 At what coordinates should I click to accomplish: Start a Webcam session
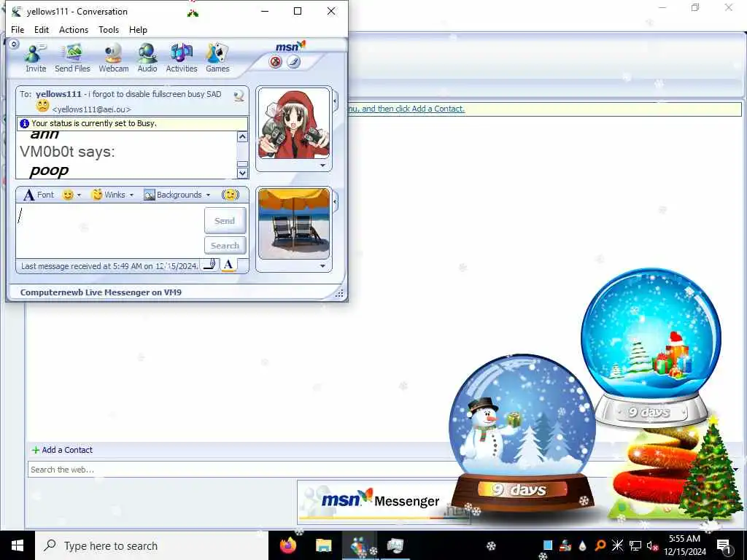(113, 58)
